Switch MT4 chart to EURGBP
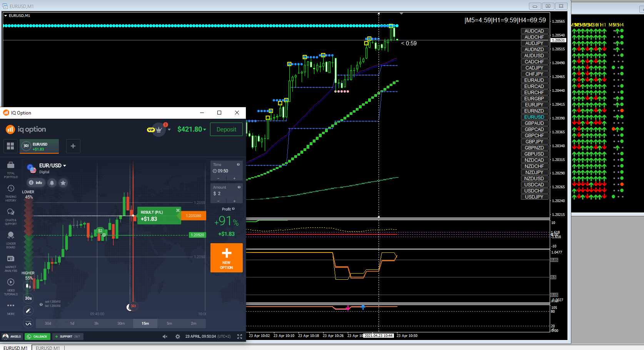Image resolution: width=644 pixels, height=350 pixels. tap(534, 99)
